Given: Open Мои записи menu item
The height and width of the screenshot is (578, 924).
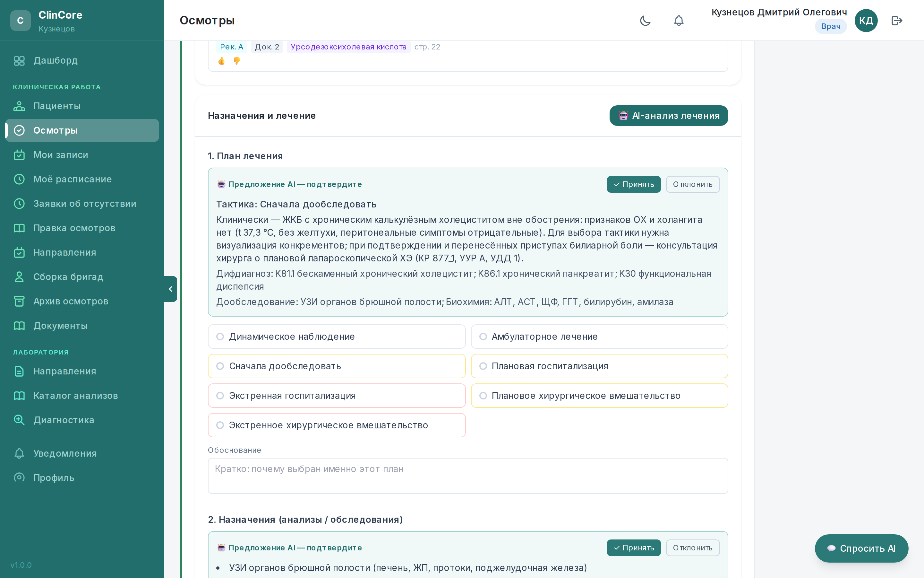Looking at the screenshot, I should tap(82, 155).
